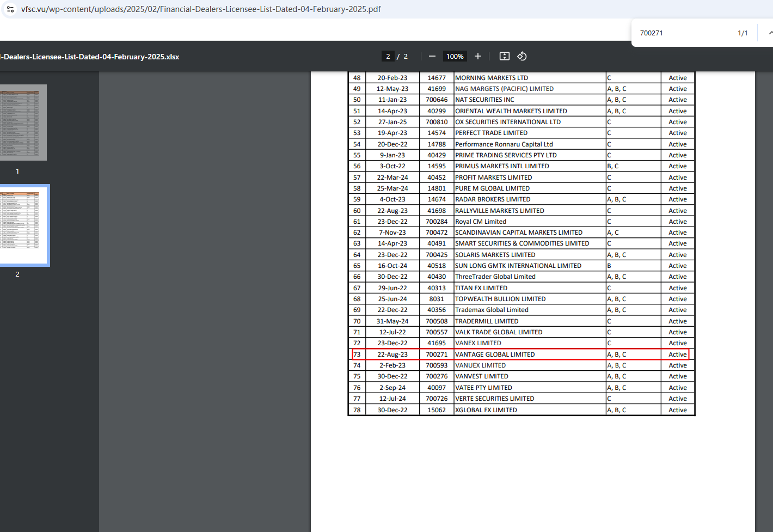
Task: Select PRIME TRADING SERVICES PTY LTD
Action: click(506, 155)
